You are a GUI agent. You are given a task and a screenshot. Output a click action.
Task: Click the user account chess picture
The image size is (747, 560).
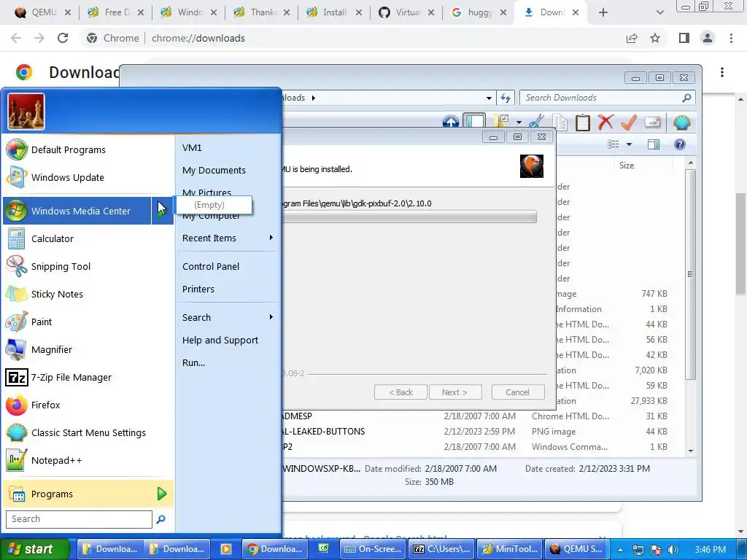(26, 112)
